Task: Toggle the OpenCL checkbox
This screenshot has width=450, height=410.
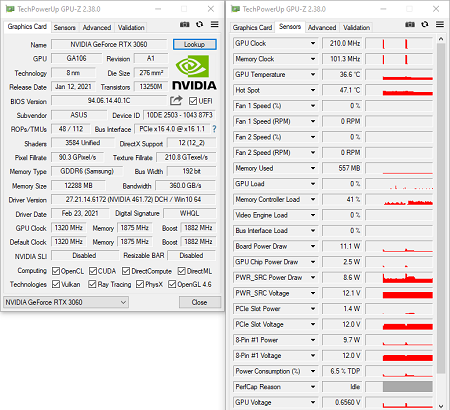Action: [x=56, y=271]
